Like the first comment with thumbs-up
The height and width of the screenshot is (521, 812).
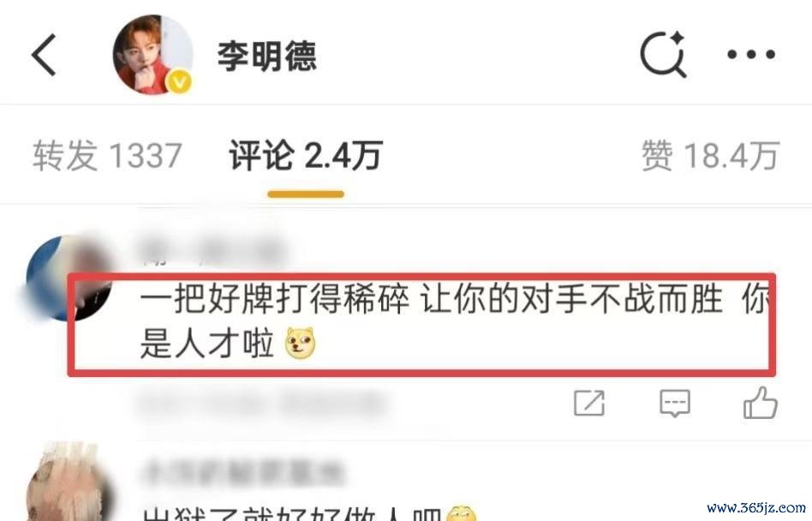pos(761,403)
